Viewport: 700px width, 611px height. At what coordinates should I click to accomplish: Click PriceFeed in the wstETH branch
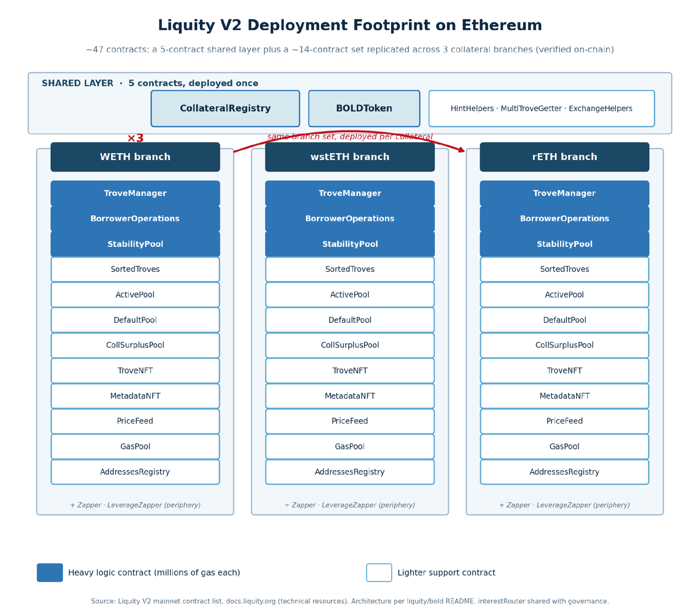[x=350, y=421]
